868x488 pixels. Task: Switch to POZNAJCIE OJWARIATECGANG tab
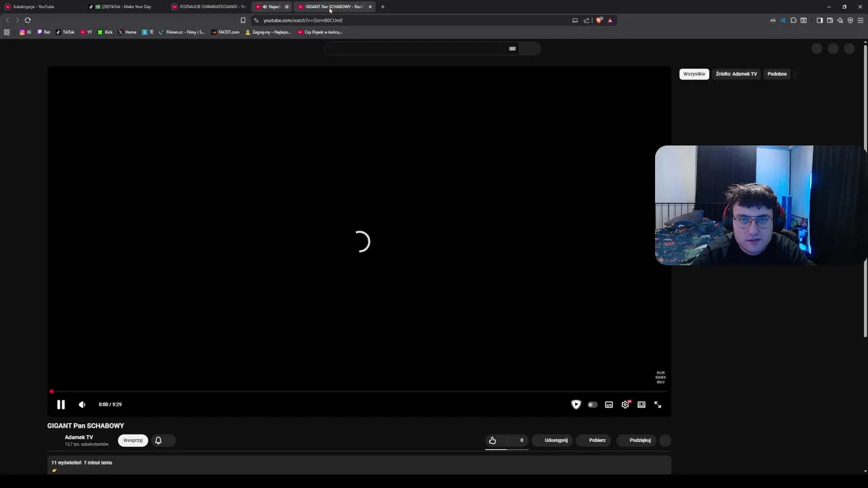click(x=210, y=7)
